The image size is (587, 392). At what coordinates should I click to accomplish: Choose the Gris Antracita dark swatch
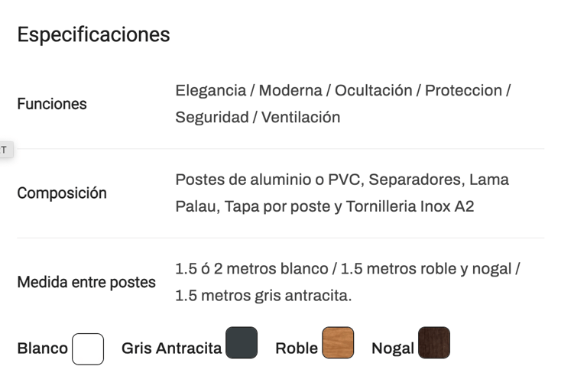coord(242,342)
